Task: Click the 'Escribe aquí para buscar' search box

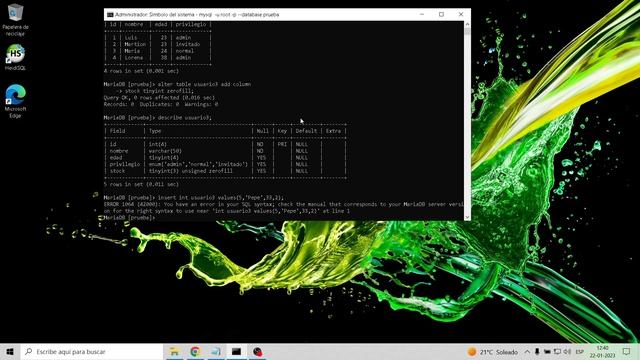Action: (92, 351)
